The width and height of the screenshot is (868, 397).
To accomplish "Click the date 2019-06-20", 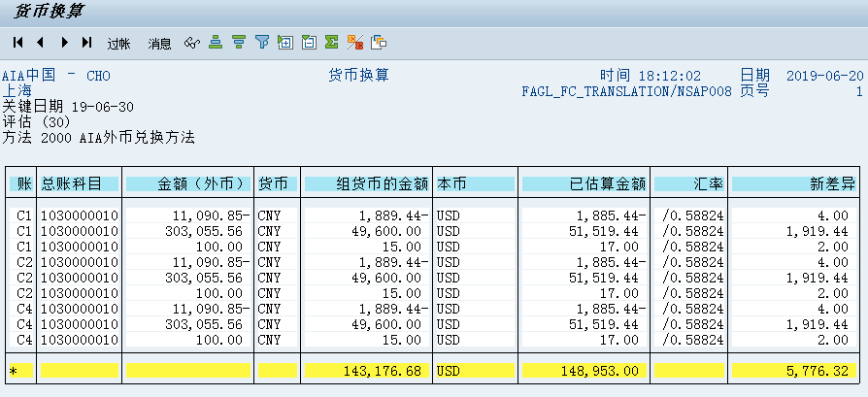I will pos(825,76).
